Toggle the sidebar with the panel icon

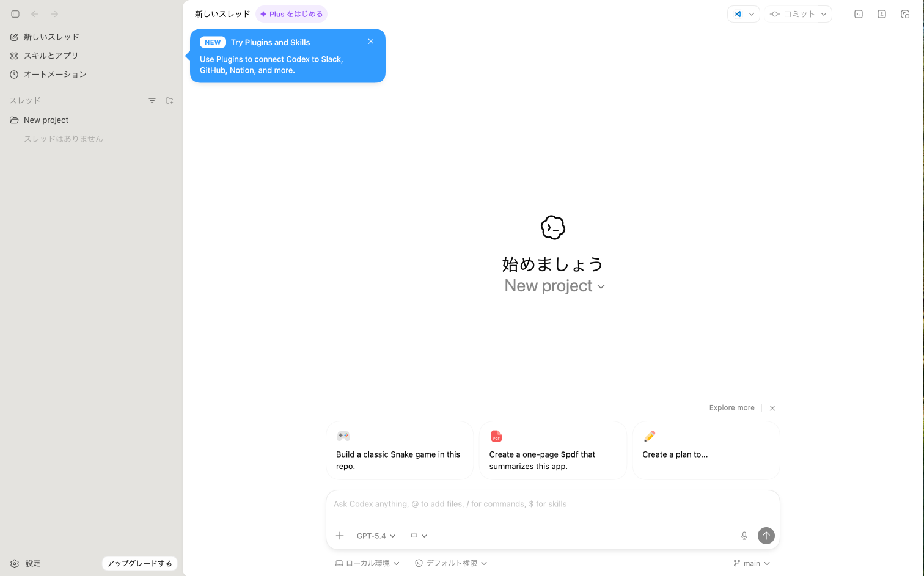click(x=15, y=13)
